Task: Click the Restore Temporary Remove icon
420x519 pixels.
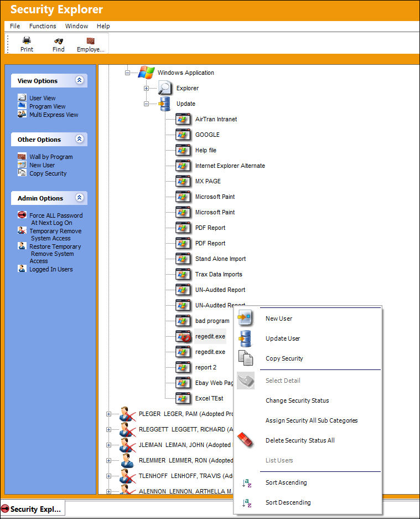Action: point(22,245)
